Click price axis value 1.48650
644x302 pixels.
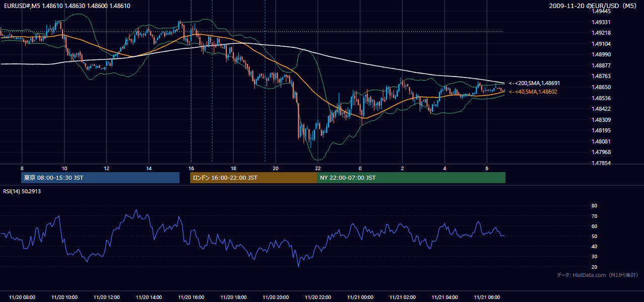tap(601, 87)
